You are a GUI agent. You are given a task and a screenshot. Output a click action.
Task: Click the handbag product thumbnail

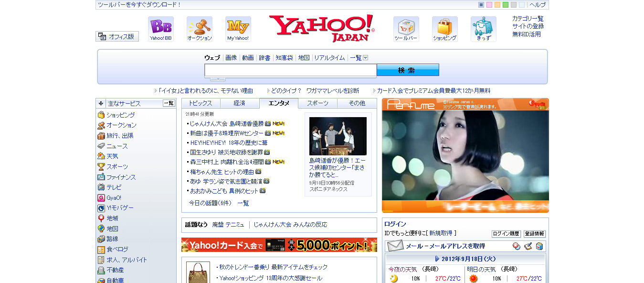[197, 272]
